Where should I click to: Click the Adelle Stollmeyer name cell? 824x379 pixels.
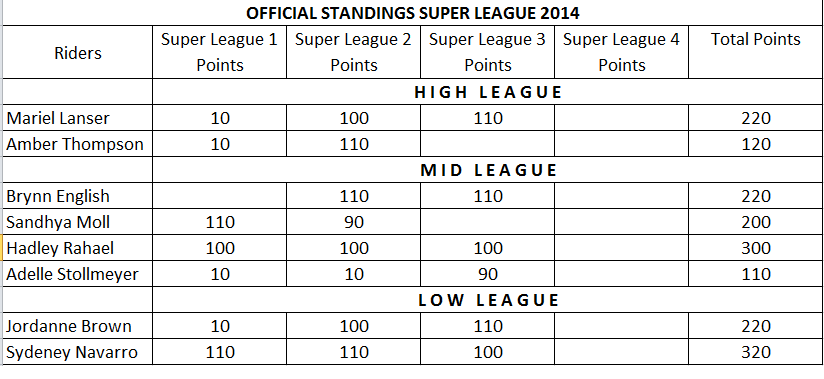point(78,274)
